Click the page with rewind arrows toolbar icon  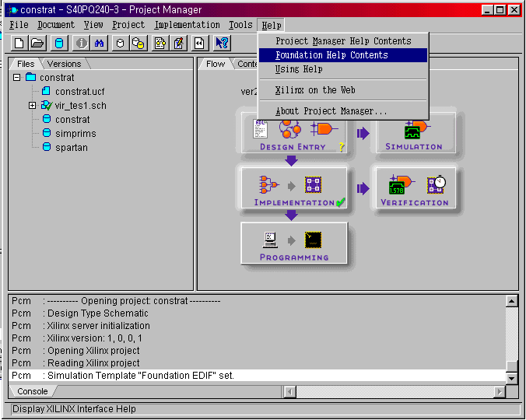click(199, 44)
